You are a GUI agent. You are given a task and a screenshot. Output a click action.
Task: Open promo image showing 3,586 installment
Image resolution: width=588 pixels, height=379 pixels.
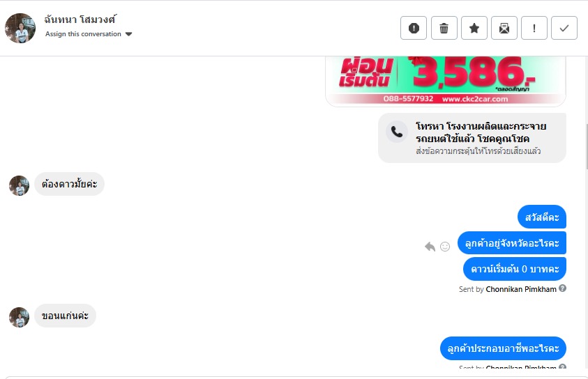coord(446,81)
